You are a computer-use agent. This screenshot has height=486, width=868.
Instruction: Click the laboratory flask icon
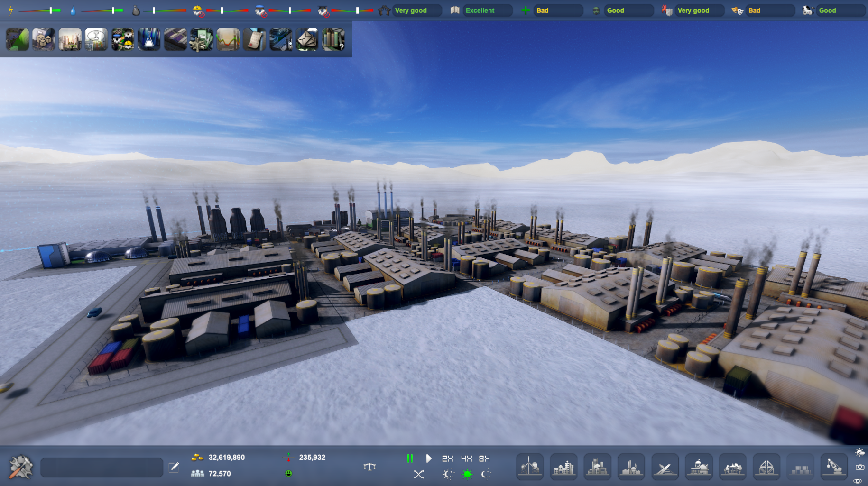point(149,39)
